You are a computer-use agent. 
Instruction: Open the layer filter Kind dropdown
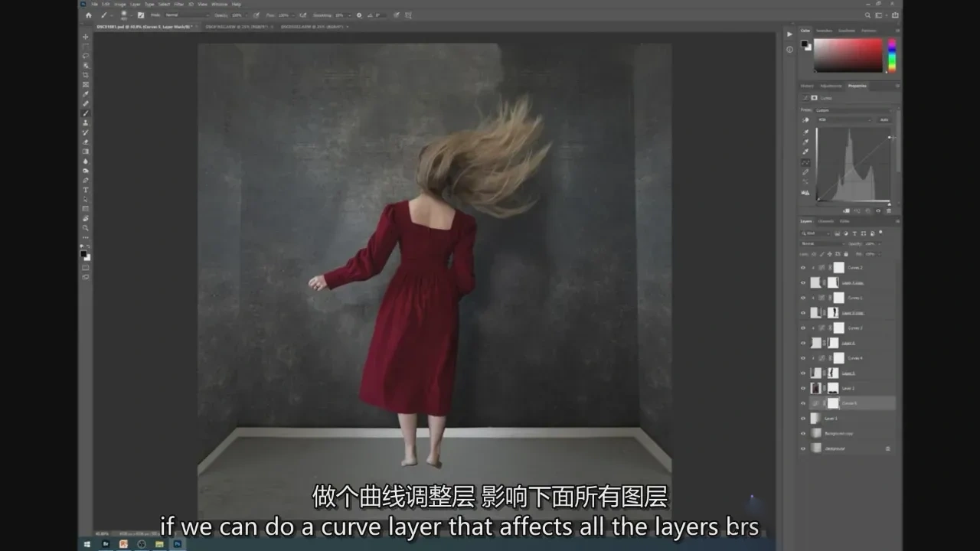tap(816, 233)
